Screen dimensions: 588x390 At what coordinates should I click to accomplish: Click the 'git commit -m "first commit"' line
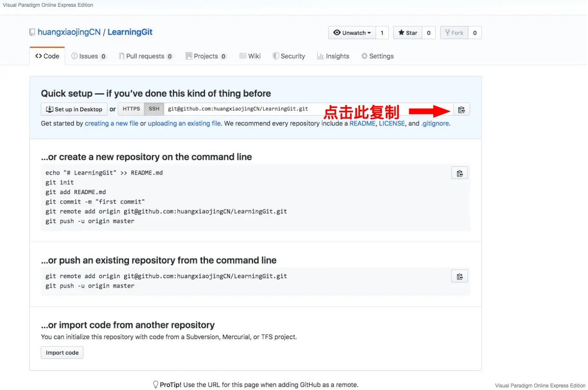tap(95, 202)
